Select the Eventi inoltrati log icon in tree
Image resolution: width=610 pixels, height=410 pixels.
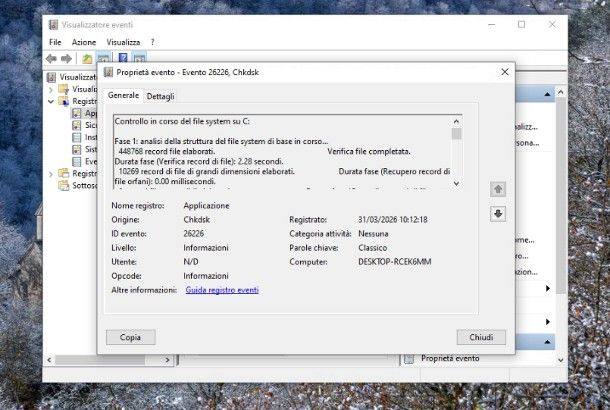[77, 161]
